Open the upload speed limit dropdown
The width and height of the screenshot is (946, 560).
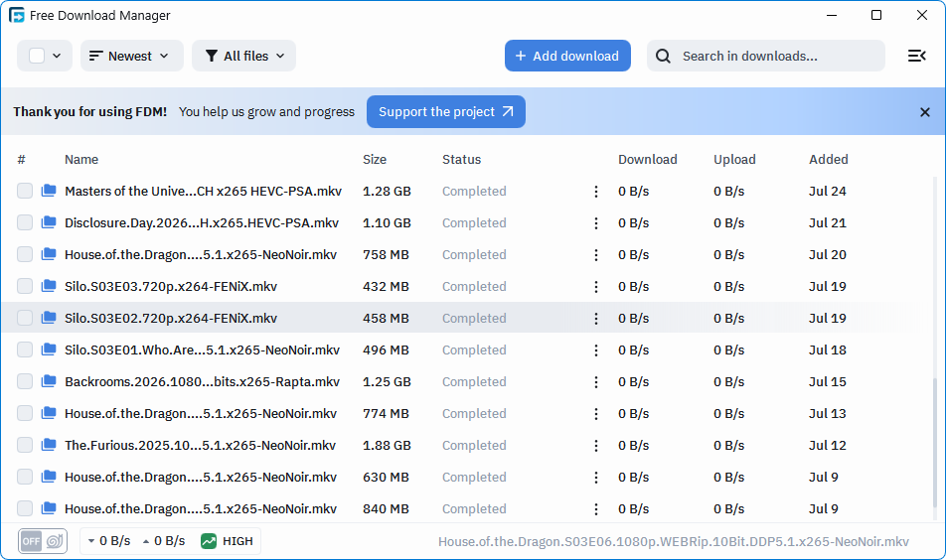tap(164, 541)
